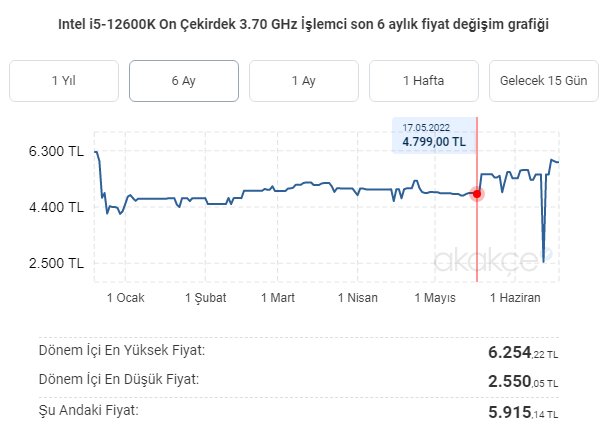Click the 1 Mart axis label

tap(278, 298)
